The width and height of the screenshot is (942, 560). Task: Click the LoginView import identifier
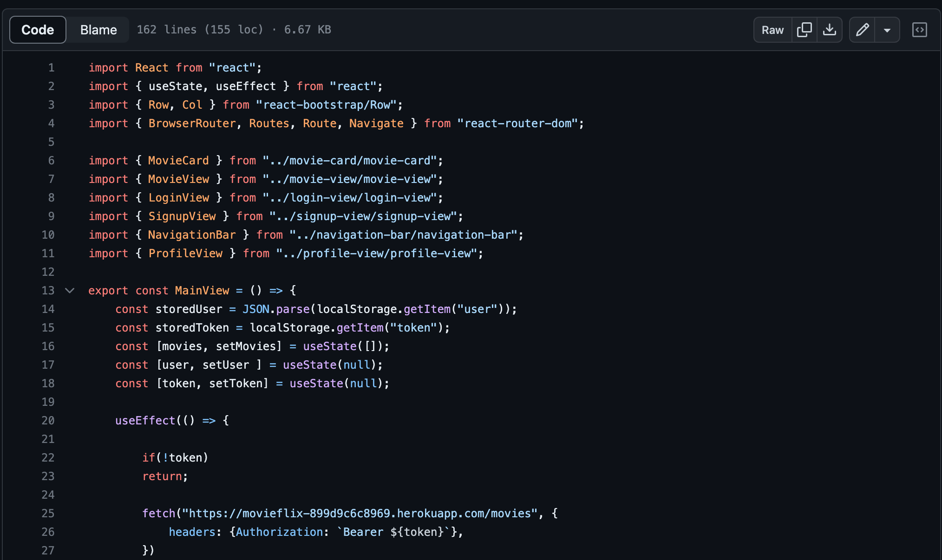tap(178, 198)
